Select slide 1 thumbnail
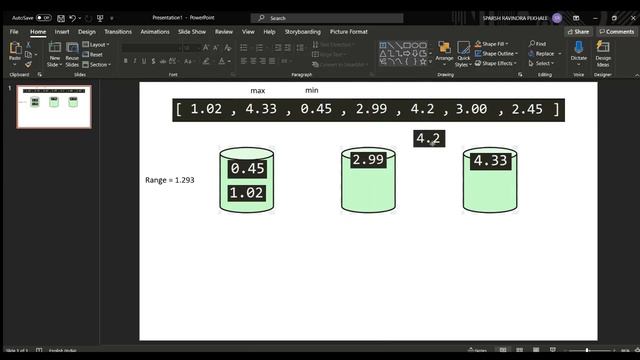This screenshot has height=360, width=640. pos(54,107)
